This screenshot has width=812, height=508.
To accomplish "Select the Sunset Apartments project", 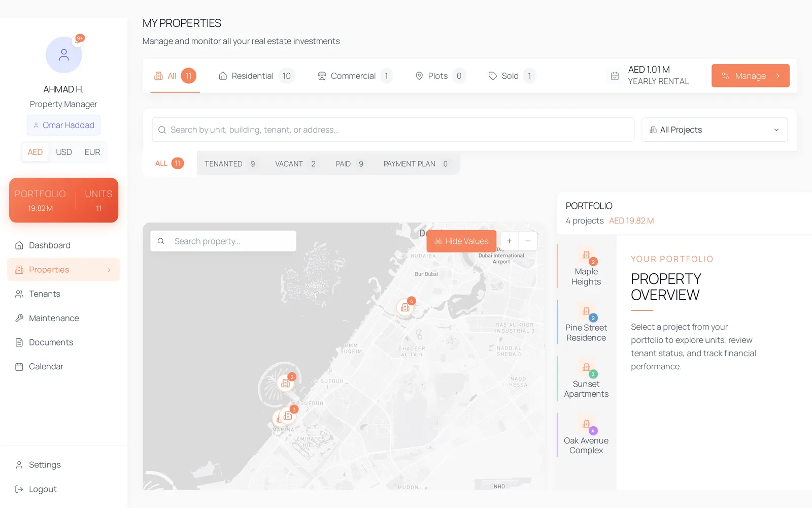I will pyautogui.click(x=586, y=379).
